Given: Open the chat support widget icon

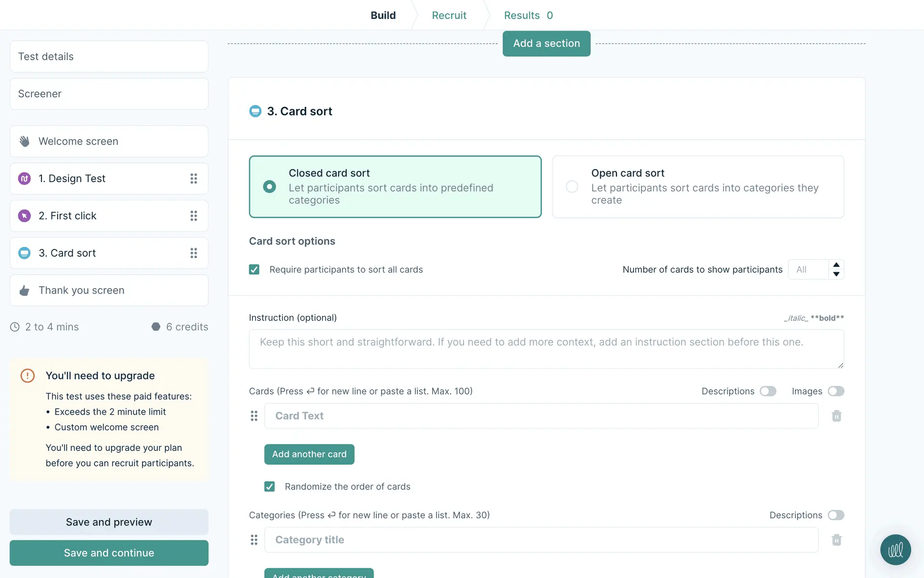Looking at the screenshot, I should (895, 550).
